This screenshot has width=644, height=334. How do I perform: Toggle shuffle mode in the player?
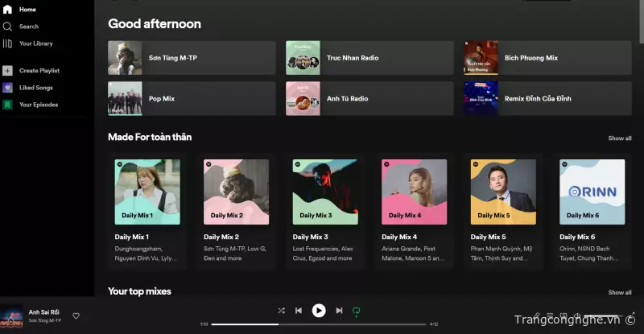tap(281, 311)
